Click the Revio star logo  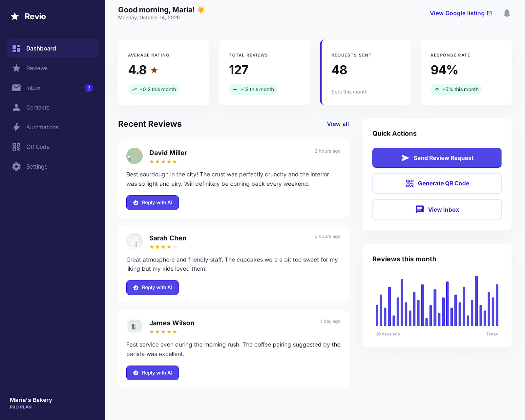click(x=14, y=16)
